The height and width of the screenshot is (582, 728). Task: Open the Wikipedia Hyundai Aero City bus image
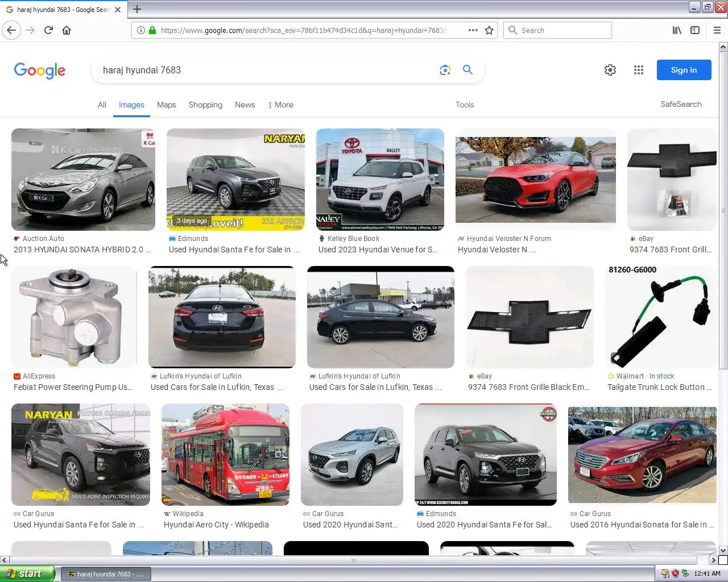pyautogui.click(x=225, y=455)
